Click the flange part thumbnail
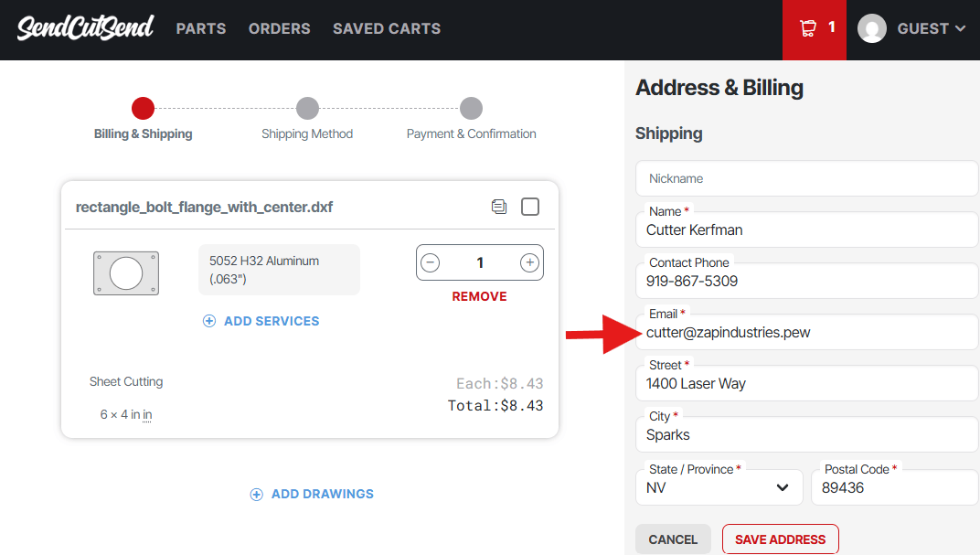This screenshot has height=555, width=980. (x=126, y=272)
